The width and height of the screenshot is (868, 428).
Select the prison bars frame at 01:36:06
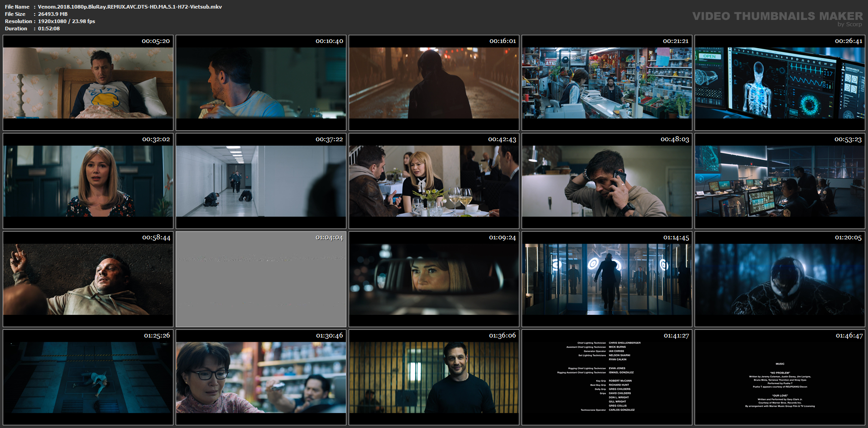(x=434, y=377)
